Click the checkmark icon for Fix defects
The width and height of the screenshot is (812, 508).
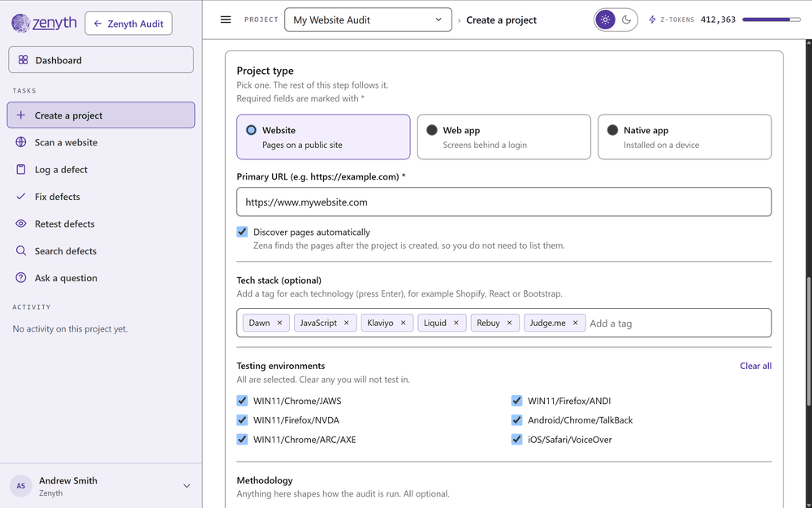point(21,197)
